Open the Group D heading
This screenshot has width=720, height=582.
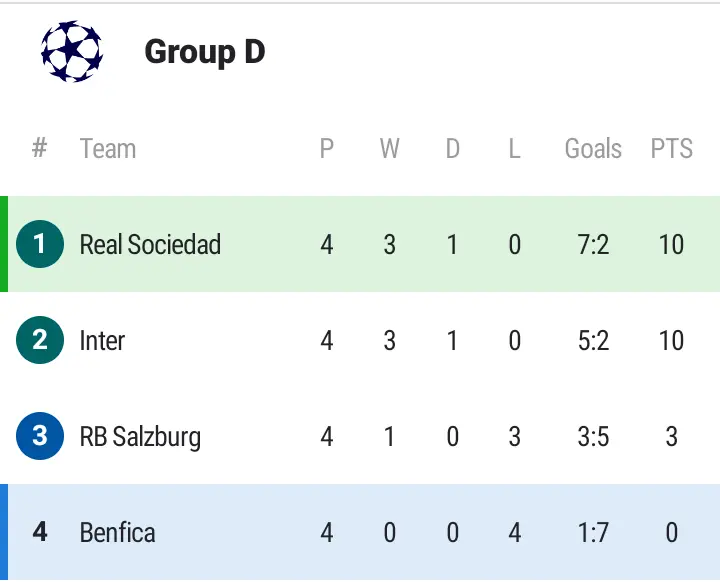click(x=205, y=52)
